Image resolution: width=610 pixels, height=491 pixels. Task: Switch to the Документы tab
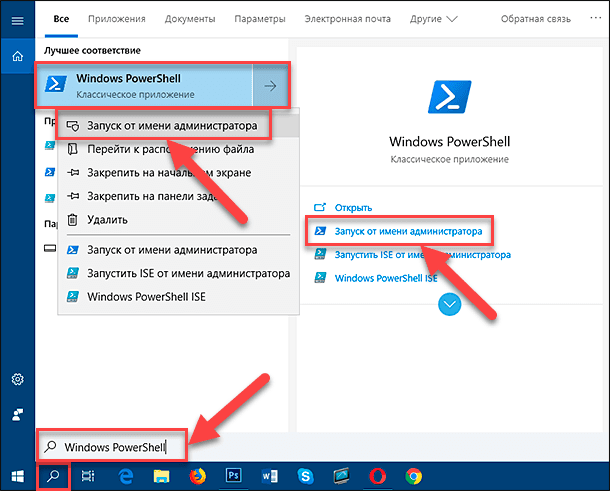190,19
